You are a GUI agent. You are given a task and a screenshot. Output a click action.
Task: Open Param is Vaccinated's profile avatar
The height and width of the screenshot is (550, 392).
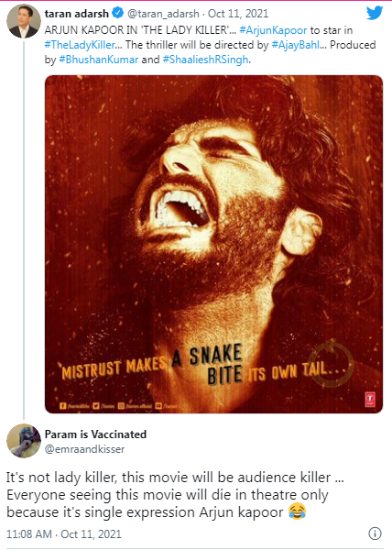(x=24, y=441)
